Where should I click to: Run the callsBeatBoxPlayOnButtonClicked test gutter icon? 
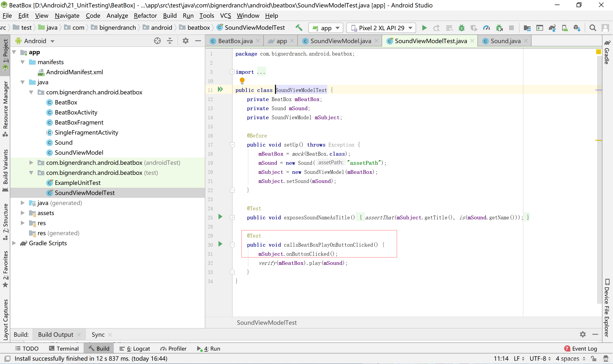point(220,244)
